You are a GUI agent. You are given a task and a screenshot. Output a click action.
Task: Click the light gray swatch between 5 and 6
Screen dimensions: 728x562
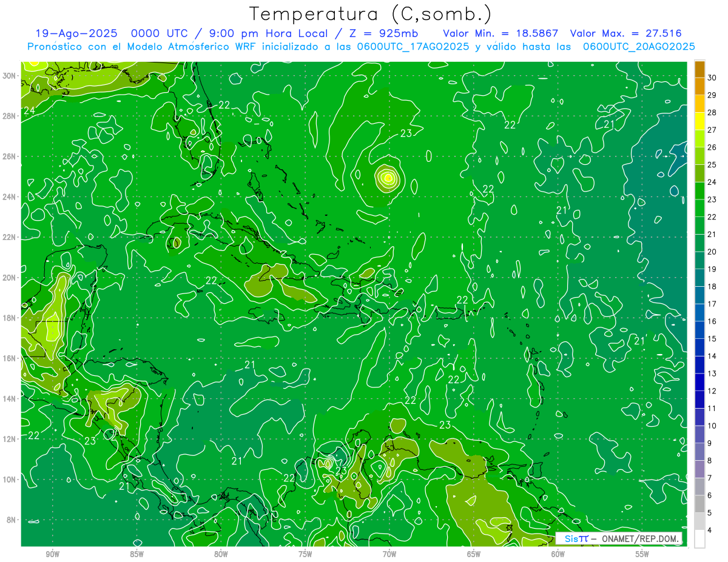click(700, 504)
